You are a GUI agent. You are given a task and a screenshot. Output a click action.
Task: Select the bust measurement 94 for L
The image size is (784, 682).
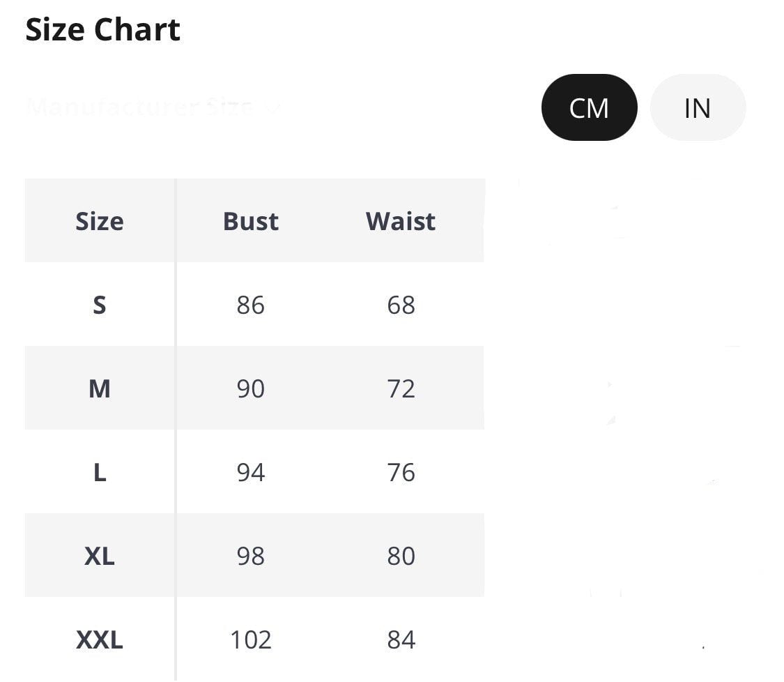point(252,473)
